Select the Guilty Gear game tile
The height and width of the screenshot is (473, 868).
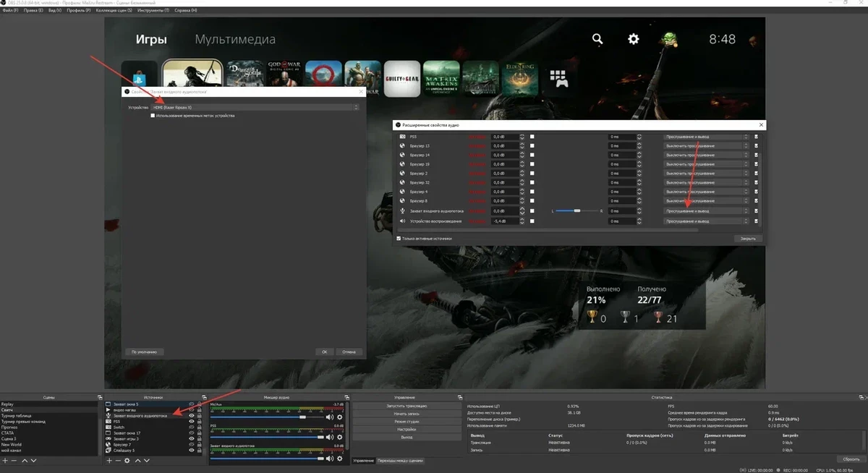tap(402, 78)
